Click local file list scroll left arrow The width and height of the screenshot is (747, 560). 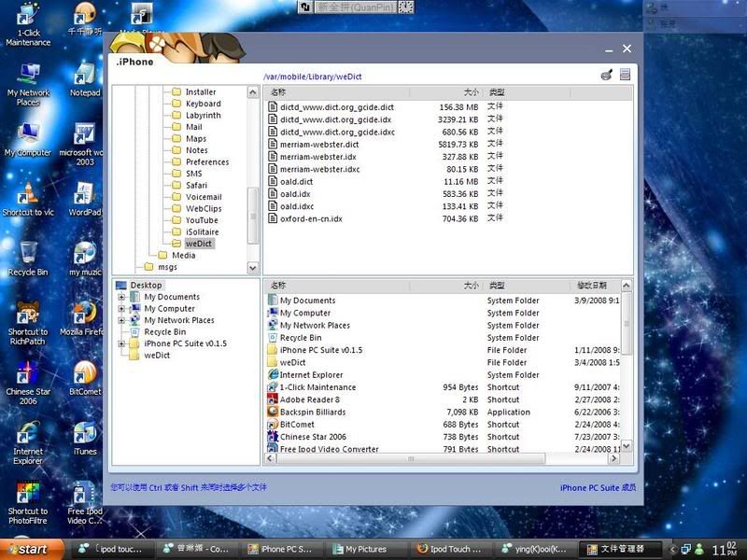click(x=270, y=458)
